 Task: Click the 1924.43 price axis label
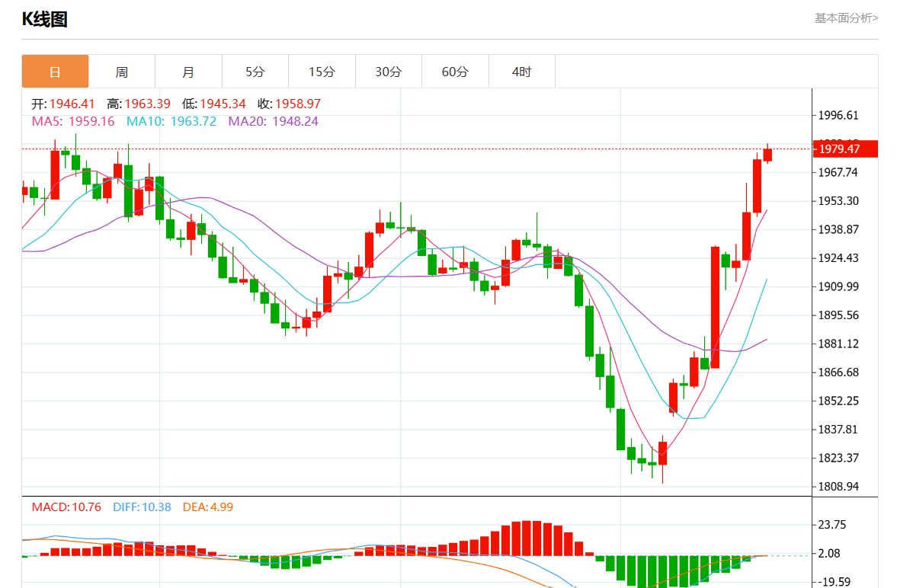pyautogui.click(x=838, y=258)
